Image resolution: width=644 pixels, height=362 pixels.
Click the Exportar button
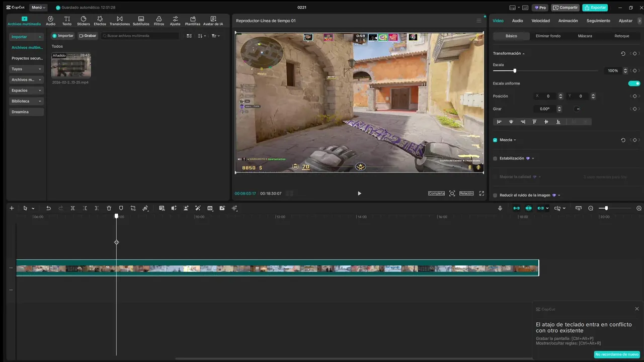point(595,8)
